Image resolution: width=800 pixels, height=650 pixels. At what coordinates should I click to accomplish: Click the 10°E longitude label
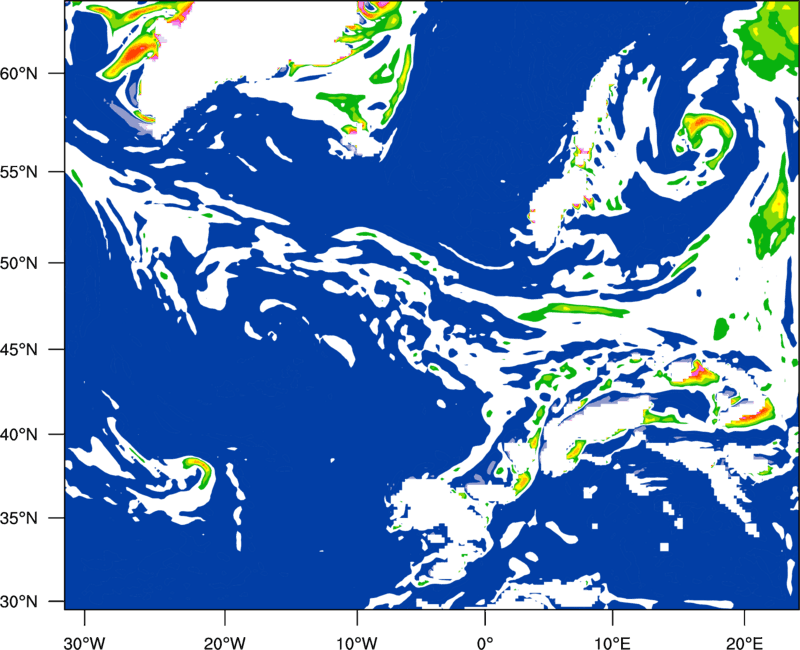612,643
